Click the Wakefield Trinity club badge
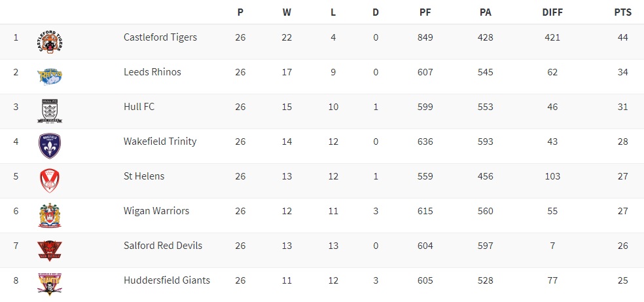 click(50, 146)
